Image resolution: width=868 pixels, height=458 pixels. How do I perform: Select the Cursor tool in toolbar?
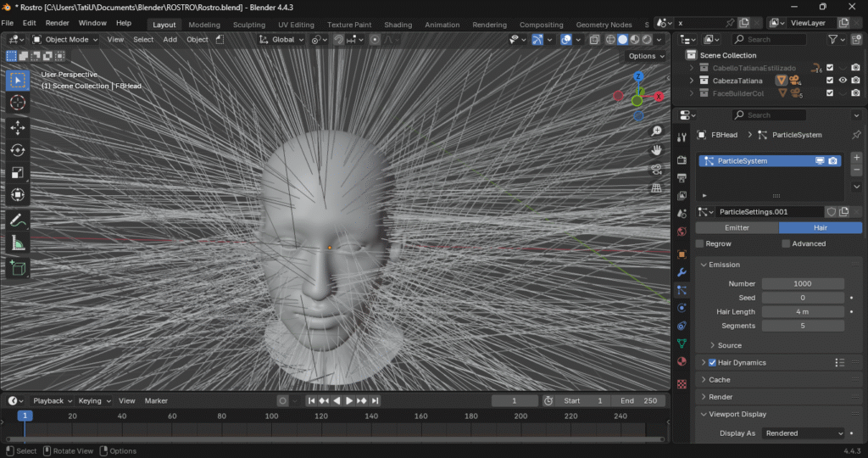pyautogui.click(x=18, y=103)
